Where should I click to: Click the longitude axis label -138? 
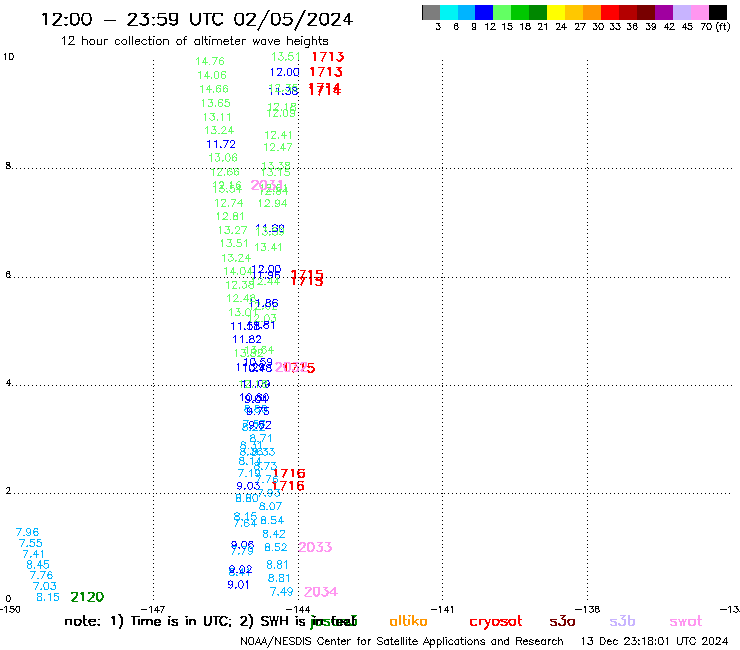tap(588, 610)
